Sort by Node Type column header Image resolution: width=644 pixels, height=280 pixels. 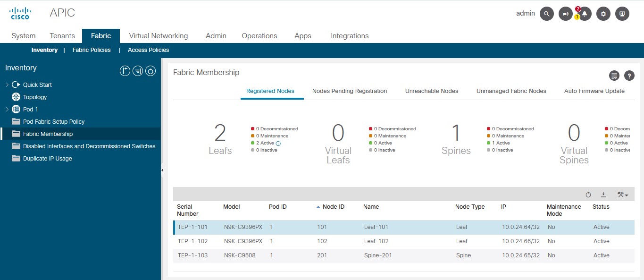[x=470, y=207]
